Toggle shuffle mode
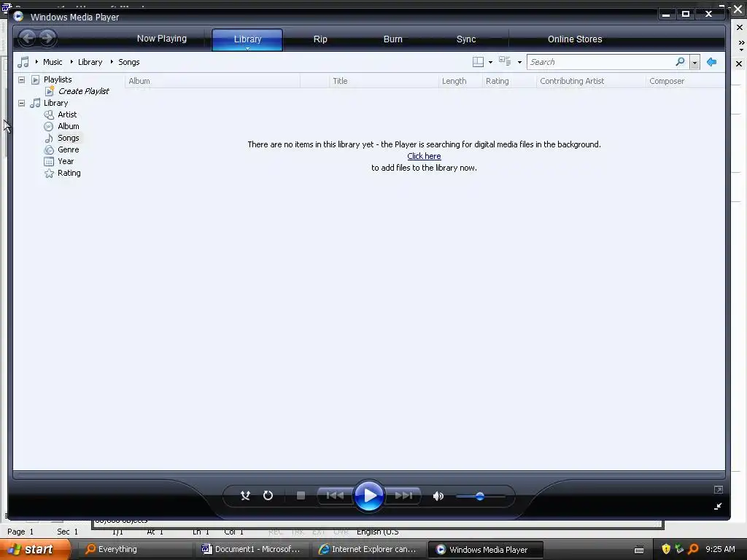The height and width of the screenshot is (560, 747). 245,496
